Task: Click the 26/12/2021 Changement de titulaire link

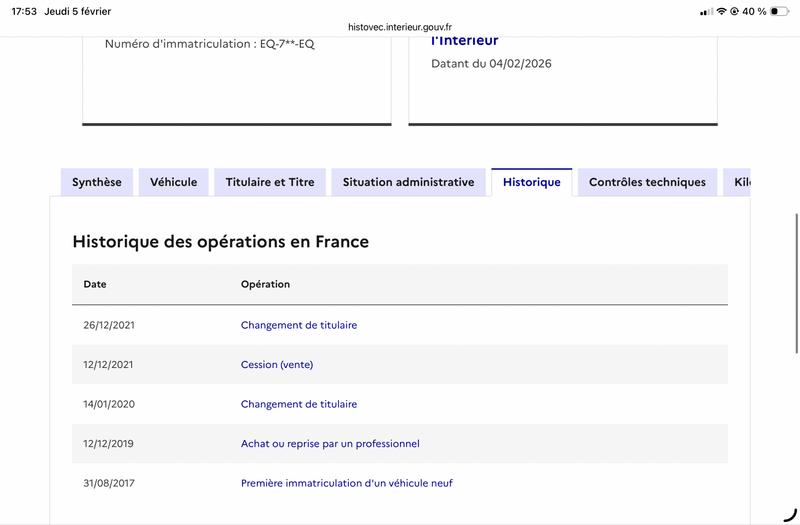Action: tap(299, 325)
